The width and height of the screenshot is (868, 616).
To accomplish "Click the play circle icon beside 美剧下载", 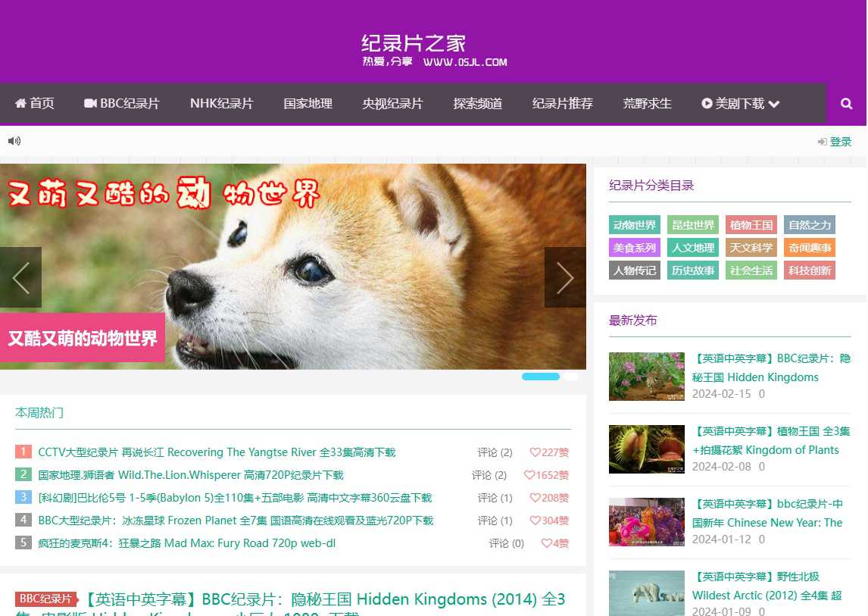I will [707, 104].
